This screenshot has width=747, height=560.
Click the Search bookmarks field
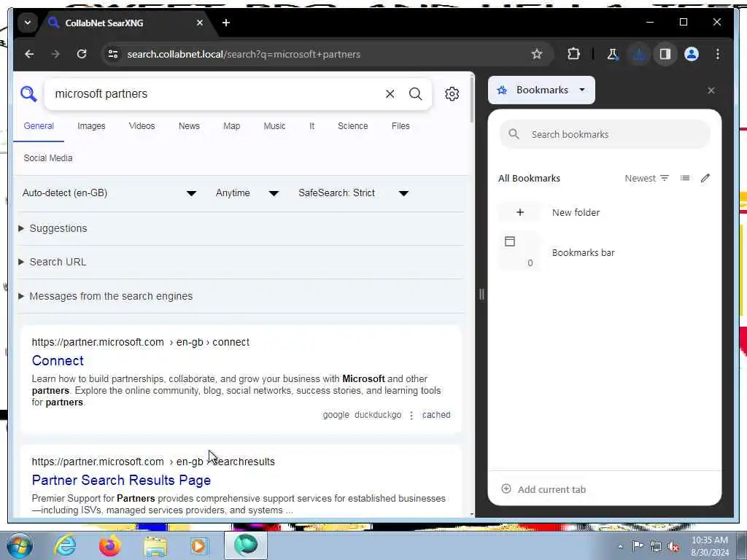pyautogui.click(x=605, y=134)
